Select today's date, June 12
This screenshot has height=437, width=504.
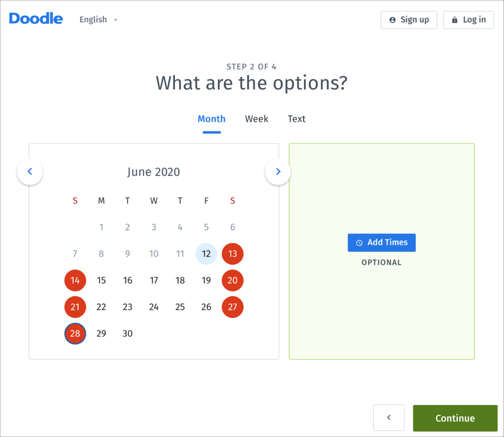click(x=206, y=254)
